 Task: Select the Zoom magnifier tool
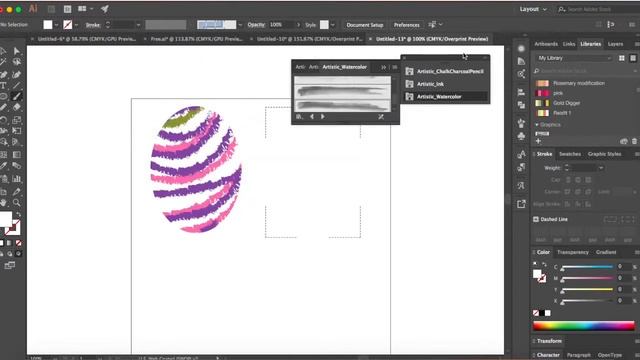pyautogui.click(x=16, y=202)
